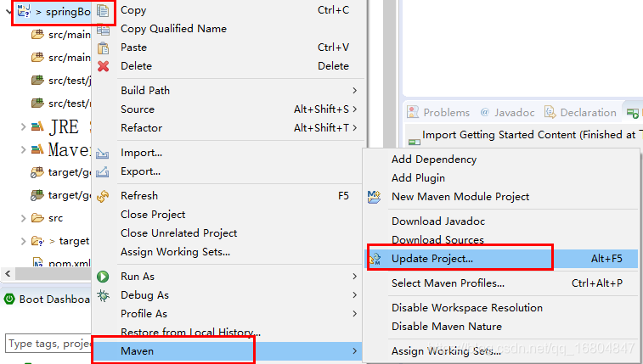Click the Javadoc @ icon
Viewport: 643px width, 364px height.
tap(485, 112)
